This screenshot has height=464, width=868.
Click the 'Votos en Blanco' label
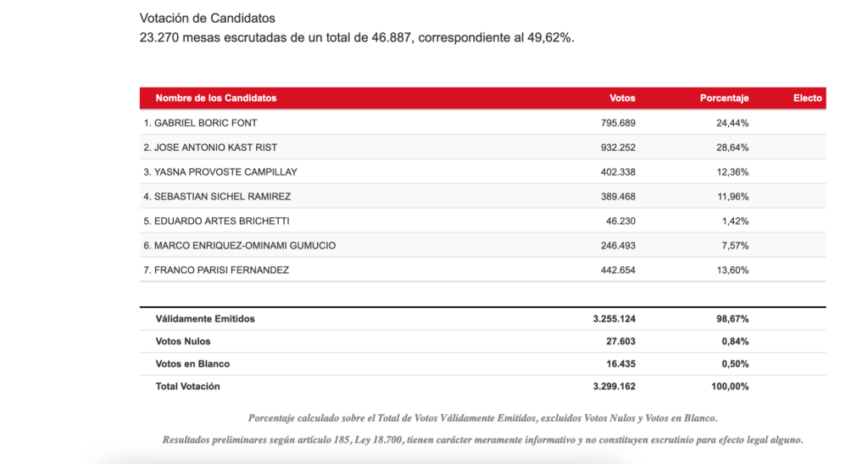coord(192,364)
